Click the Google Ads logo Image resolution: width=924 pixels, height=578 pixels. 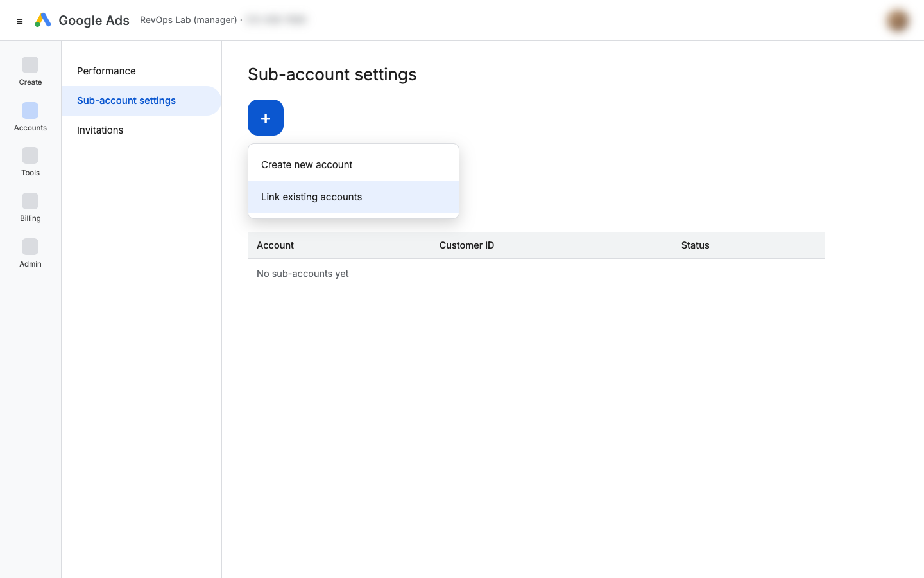[43, 21]
